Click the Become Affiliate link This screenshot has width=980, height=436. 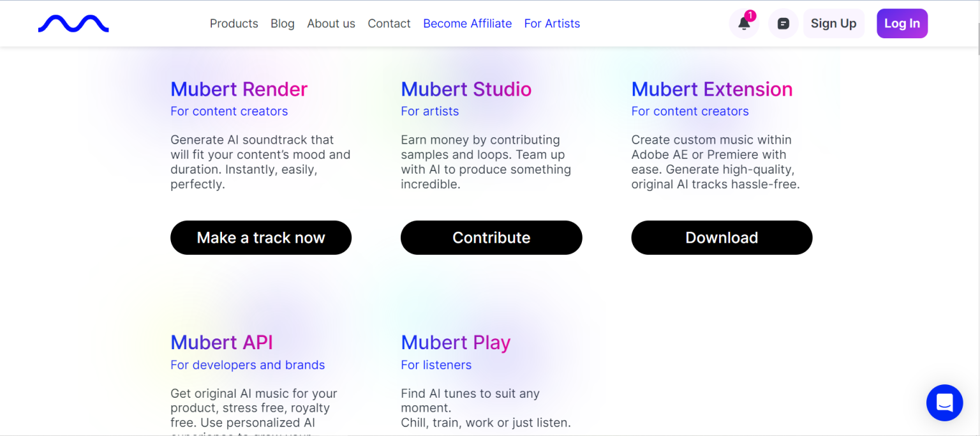tap(467, 24)
